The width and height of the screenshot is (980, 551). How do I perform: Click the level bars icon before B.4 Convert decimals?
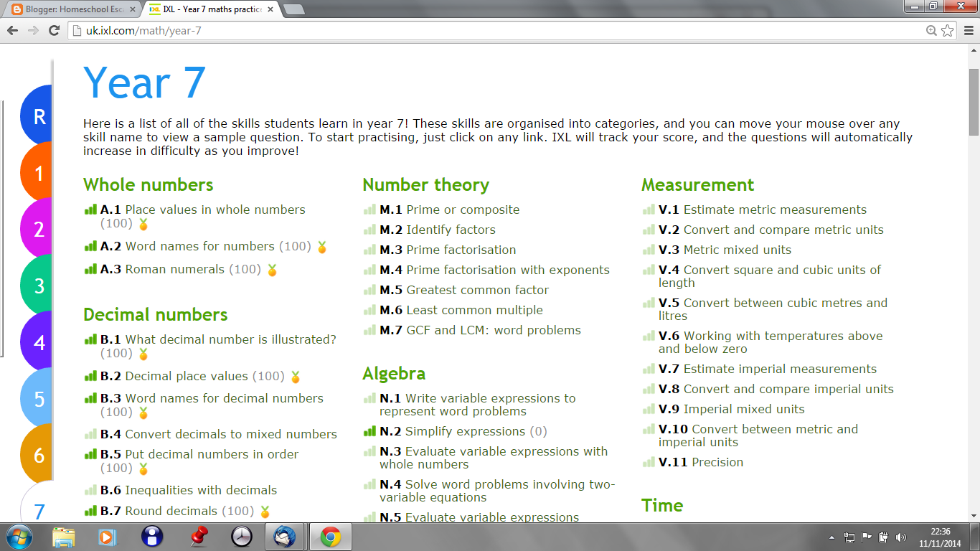click(90, 434)
